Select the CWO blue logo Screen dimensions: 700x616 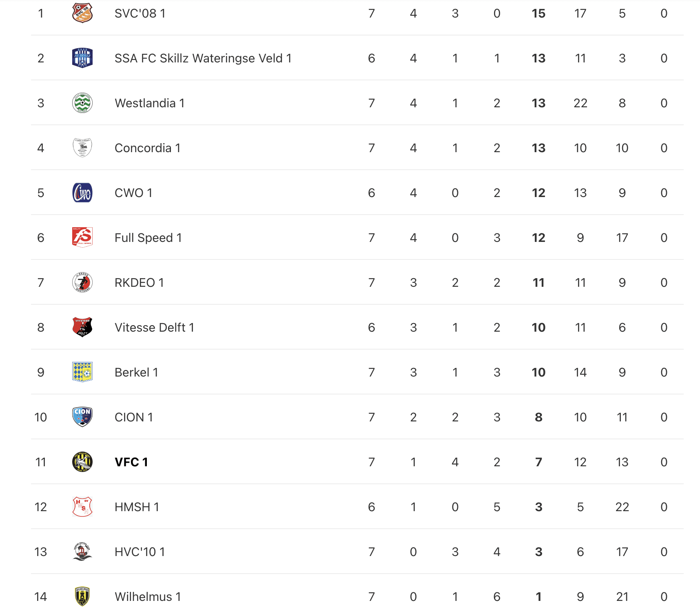coord(82,193)
